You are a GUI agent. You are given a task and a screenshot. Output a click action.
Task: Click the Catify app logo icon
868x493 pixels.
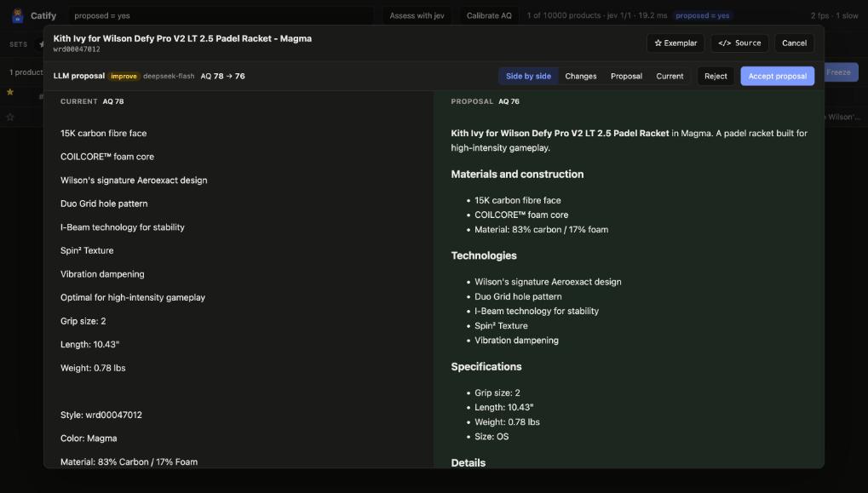(x=18, y=15)
